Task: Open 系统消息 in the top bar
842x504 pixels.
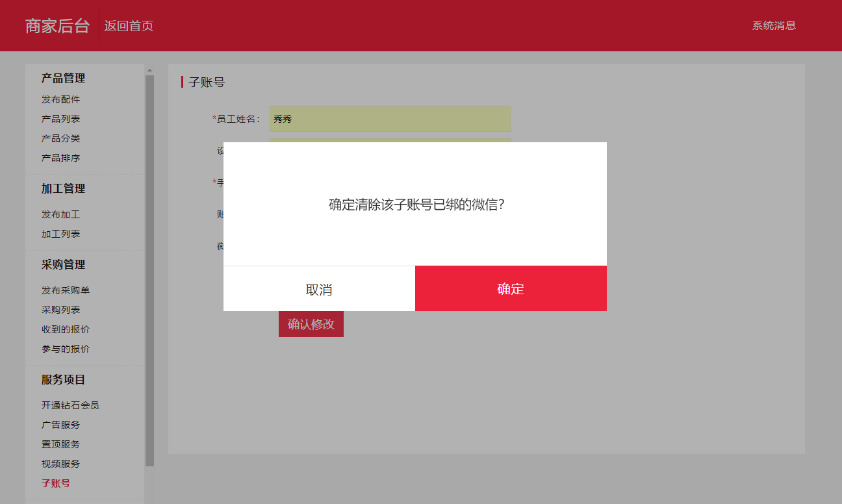Action: 774,26
